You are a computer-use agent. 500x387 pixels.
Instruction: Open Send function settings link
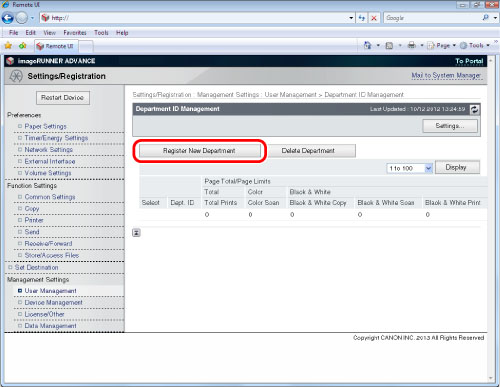click(32, 232)
